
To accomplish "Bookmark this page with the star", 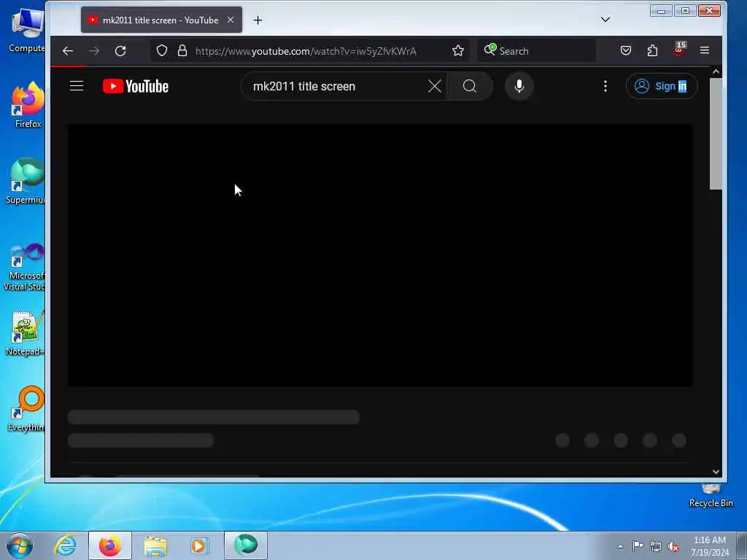I will [458, 50].
